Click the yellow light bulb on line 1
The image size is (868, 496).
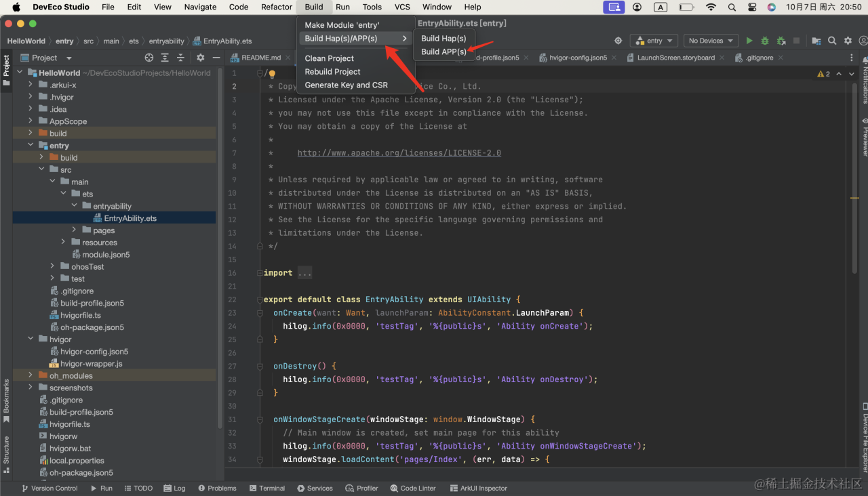pos(272,73)
